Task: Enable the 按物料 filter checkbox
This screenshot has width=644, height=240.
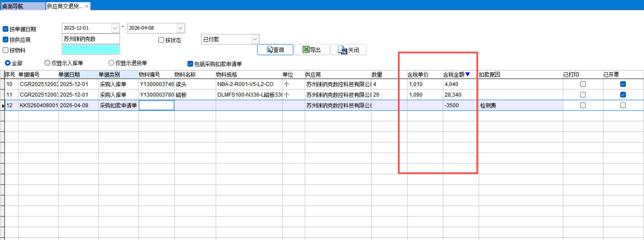Action: 6,50
